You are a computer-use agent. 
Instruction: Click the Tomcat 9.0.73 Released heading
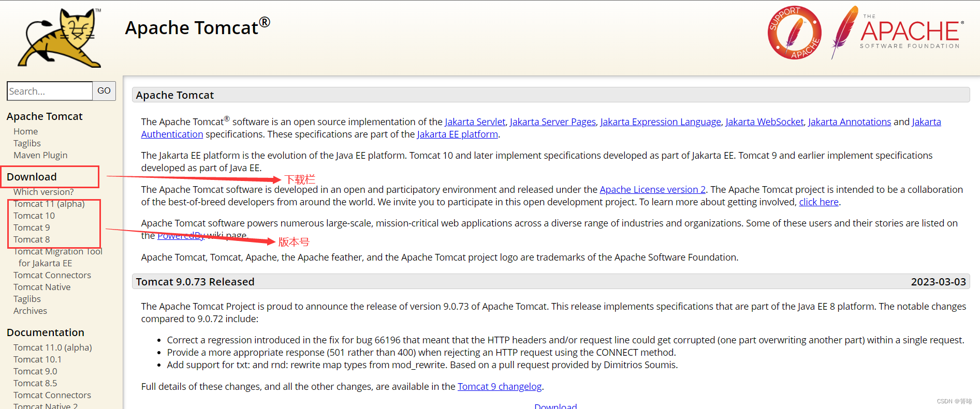[195, 282]
